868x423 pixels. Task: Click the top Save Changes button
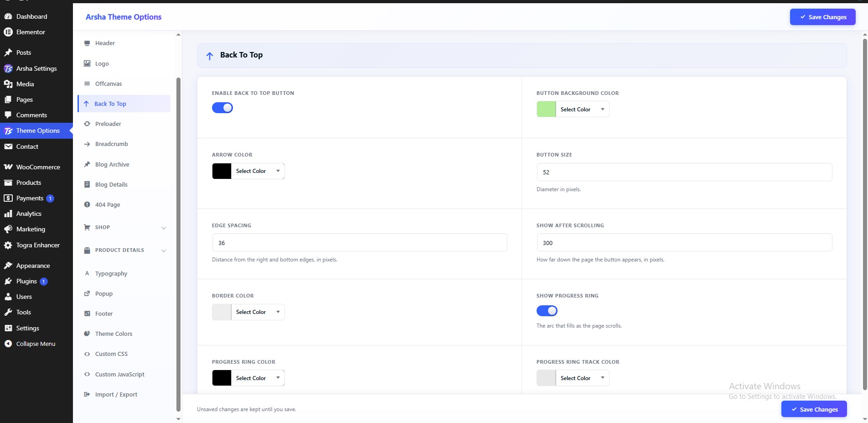pos(822,17)
